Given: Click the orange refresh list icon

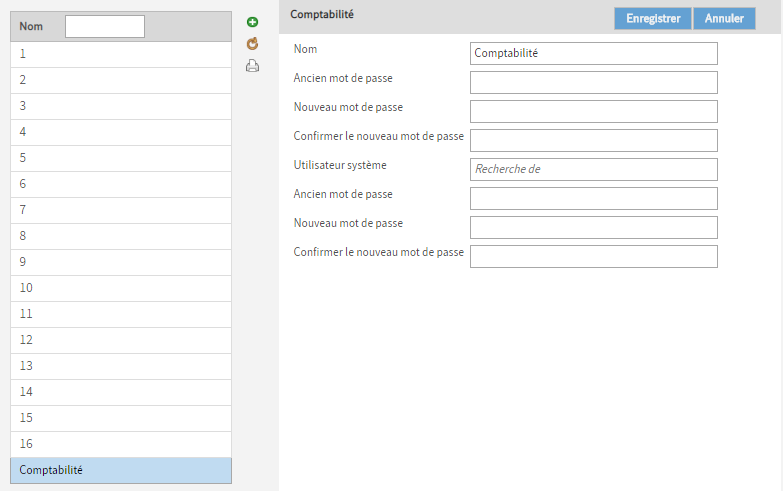Looking at the screenshot, I should (253, 44).
